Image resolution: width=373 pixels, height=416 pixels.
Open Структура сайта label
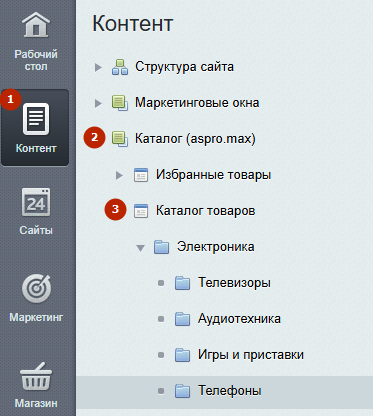click(184, 67)
